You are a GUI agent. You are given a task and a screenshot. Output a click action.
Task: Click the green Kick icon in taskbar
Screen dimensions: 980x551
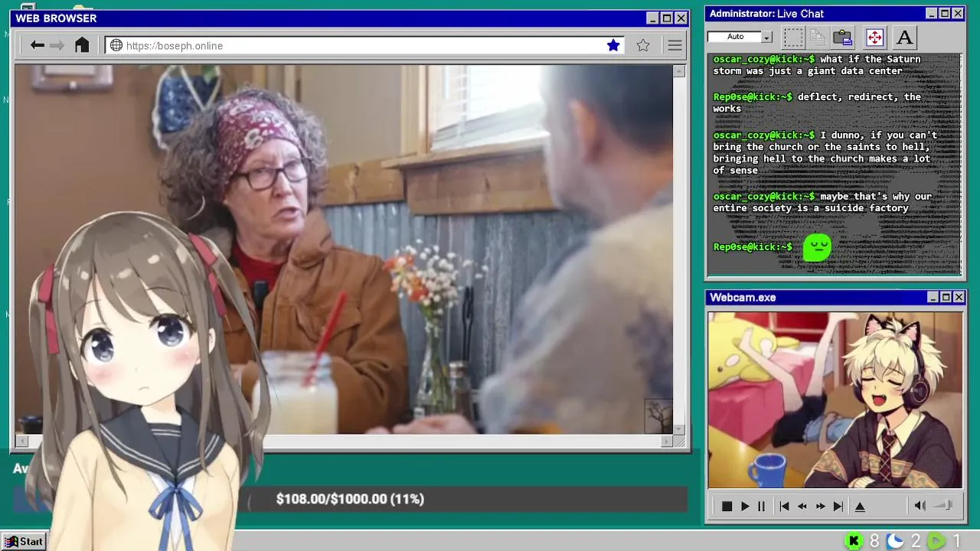854,541
